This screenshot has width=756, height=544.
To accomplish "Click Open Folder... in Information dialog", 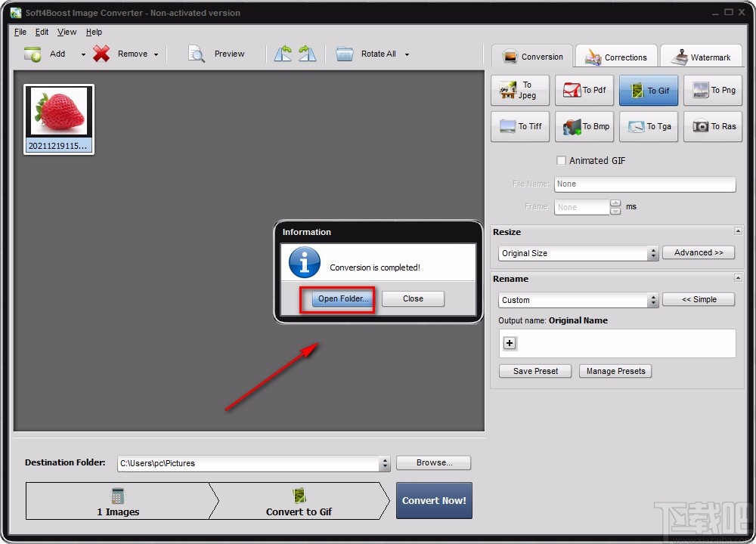I will [342, 298].
